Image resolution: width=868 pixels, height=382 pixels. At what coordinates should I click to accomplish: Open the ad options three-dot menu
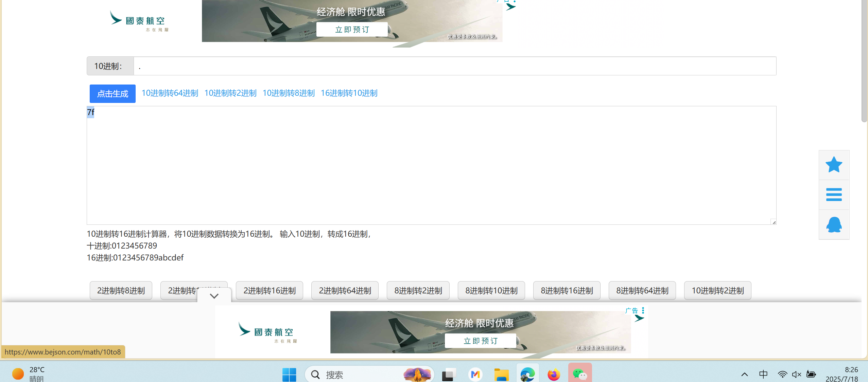click(x=643, y=310)
